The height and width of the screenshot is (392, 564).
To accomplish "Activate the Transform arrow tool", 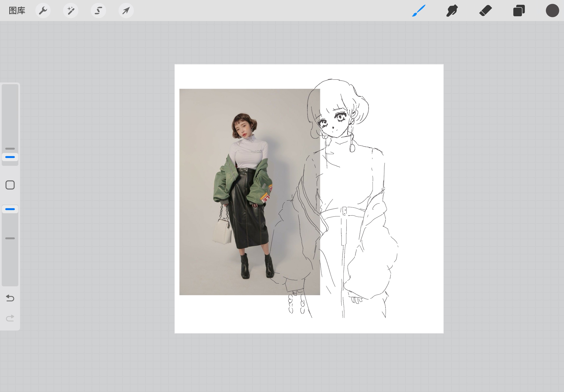I will 126,11.
